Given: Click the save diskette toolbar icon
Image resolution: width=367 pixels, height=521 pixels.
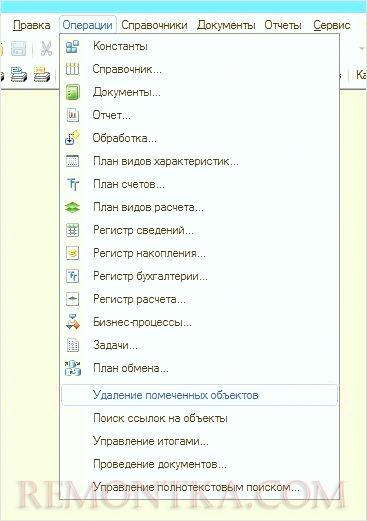Looking at the screenshot, I should 19,49.
